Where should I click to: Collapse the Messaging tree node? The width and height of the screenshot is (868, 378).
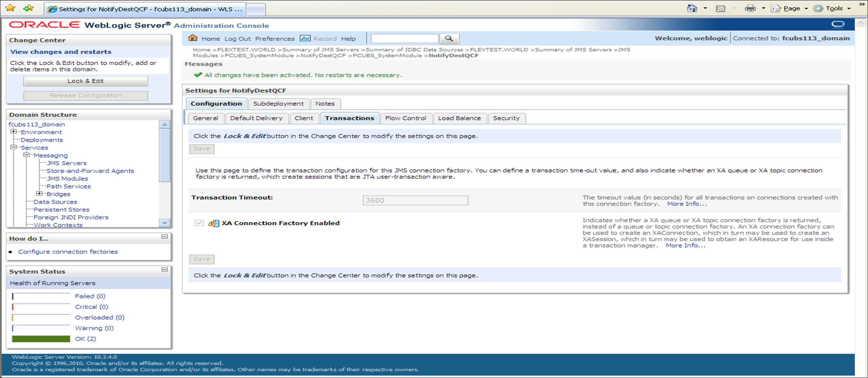coord(26,155)
